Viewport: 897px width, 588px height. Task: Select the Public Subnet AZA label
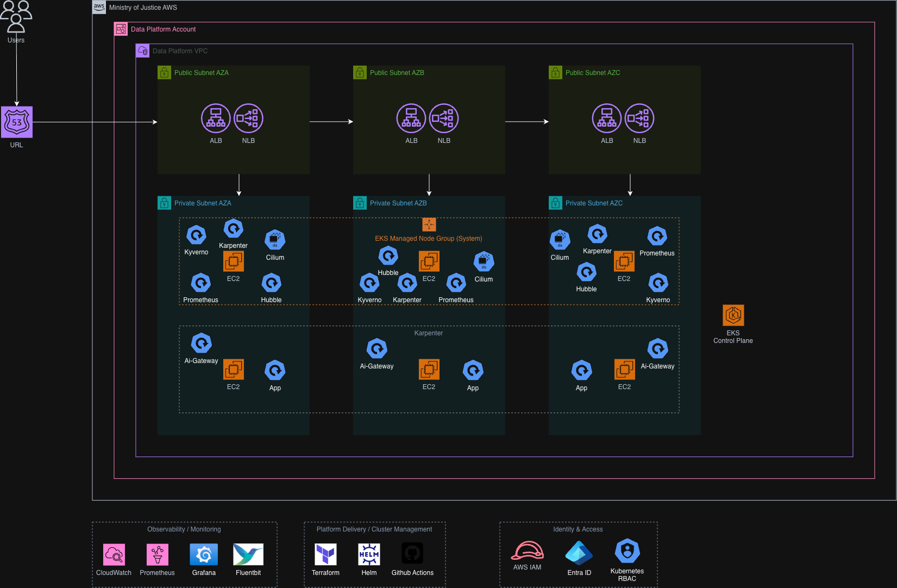coord(202,73)
